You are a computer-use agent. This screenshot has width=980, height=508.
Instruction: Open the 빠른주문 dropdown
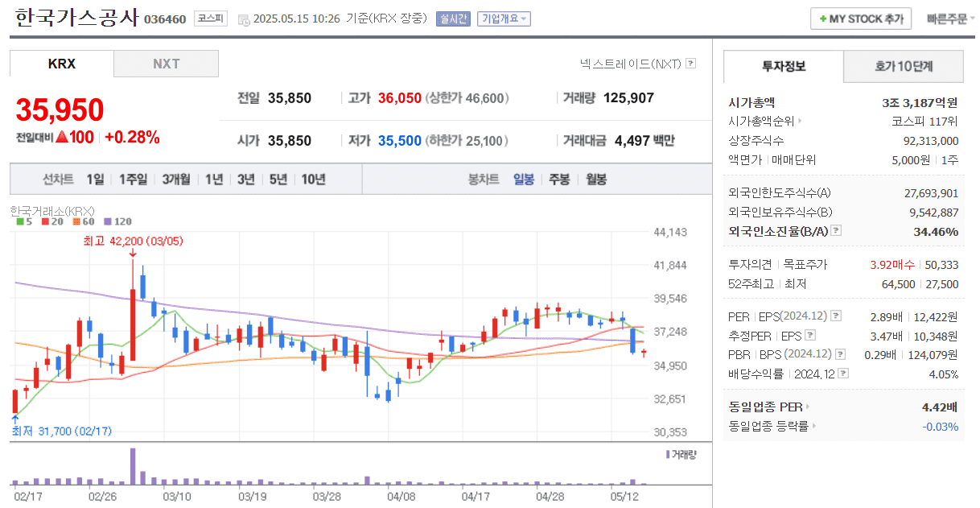pos(950,19)
